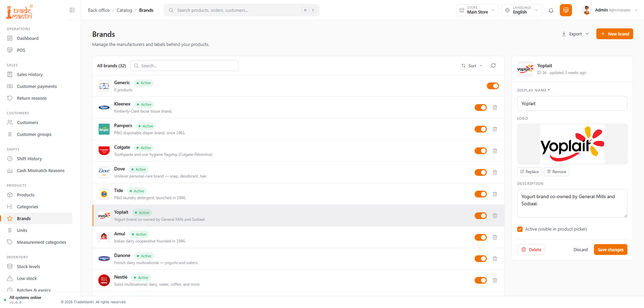Open the Catalog breadcrumb link
The height and width of the screenshot is (308, 644).
coord(124,10)
